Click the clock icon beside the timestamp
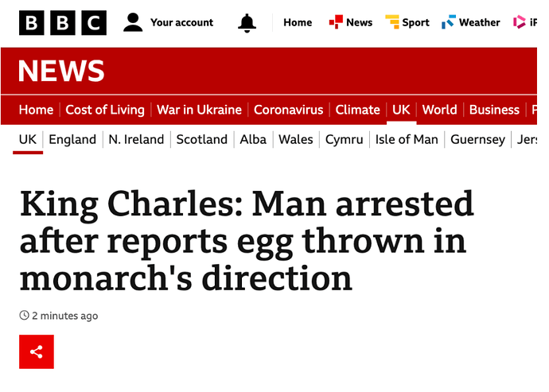This screenshot has height=392, width=549. click(24, 316)
